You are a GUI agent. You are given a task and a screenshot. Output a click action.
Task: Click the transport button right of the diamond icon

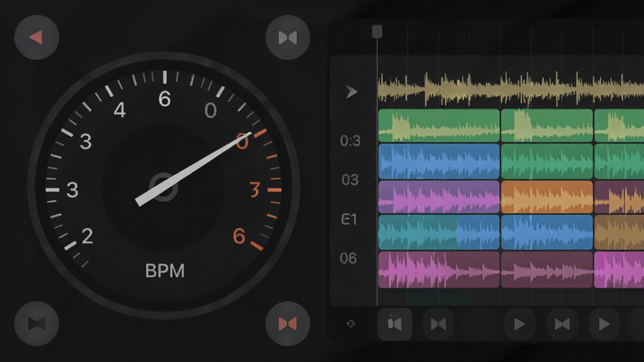395,324
